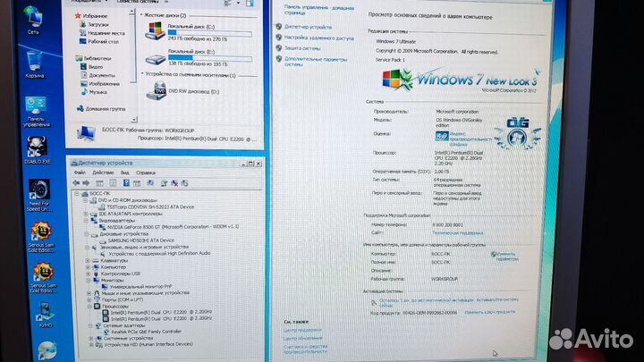Open Домашняя группа in Explorer sidebar
The image size is (644, 362).
(101, 109)
